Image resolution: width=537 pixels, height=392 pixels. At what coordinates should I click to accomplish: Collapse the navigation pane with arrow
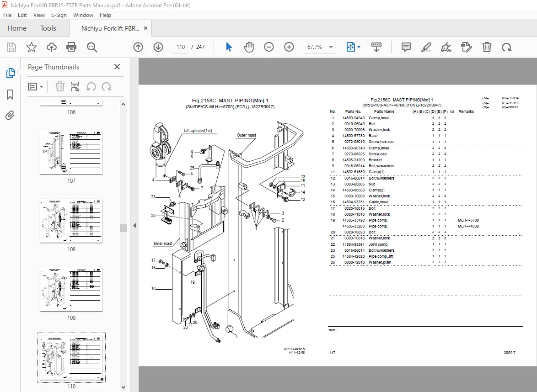click(134, 225)
